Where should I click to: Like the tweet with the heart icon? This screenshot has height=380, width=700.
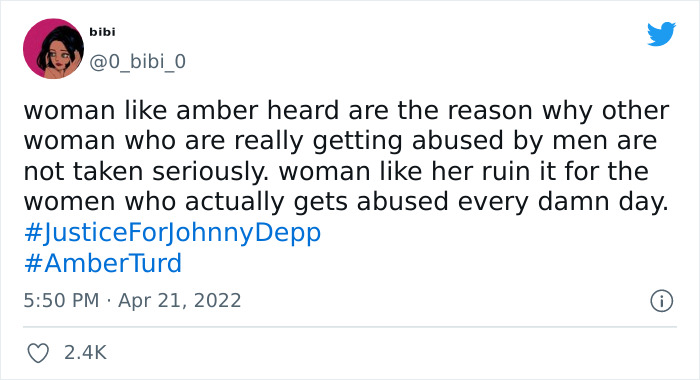click(x=38, y=353)
